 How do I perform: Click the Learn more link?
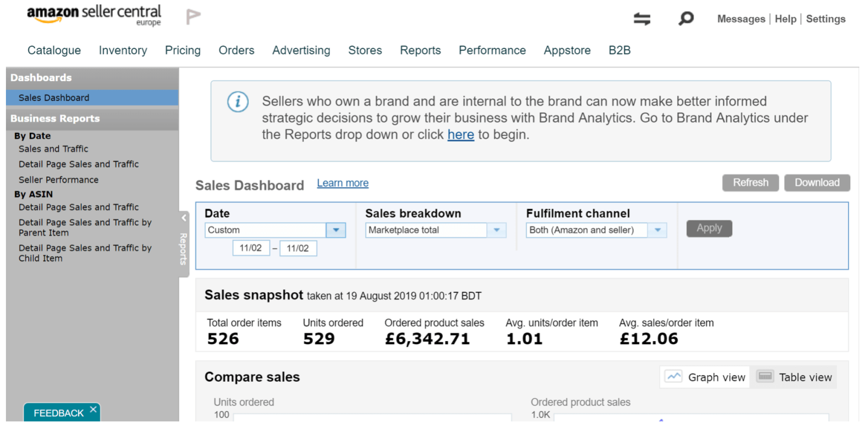click(343, 183)
